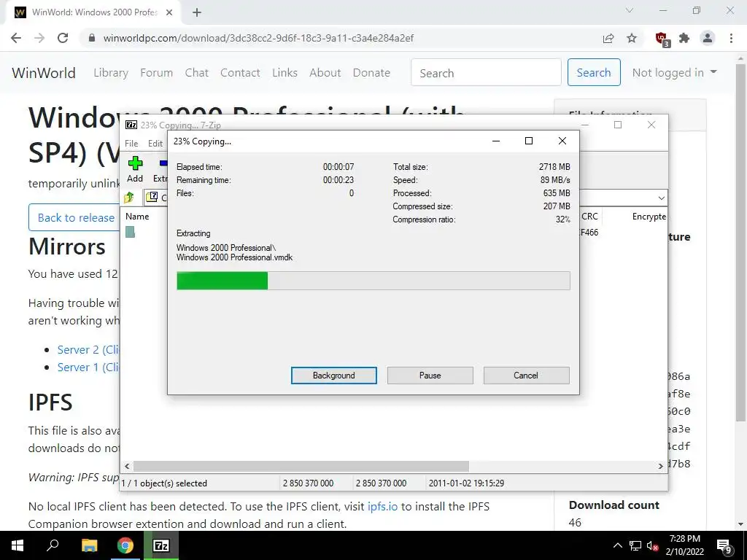Focus the WinWorld Search field

486,72
